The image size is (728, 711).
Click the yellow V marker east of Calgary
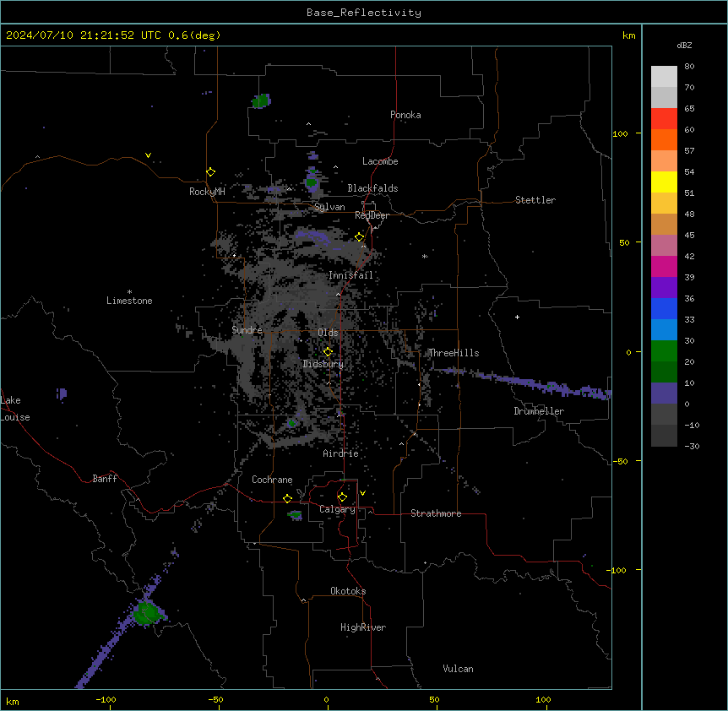[x=362, y=493]
